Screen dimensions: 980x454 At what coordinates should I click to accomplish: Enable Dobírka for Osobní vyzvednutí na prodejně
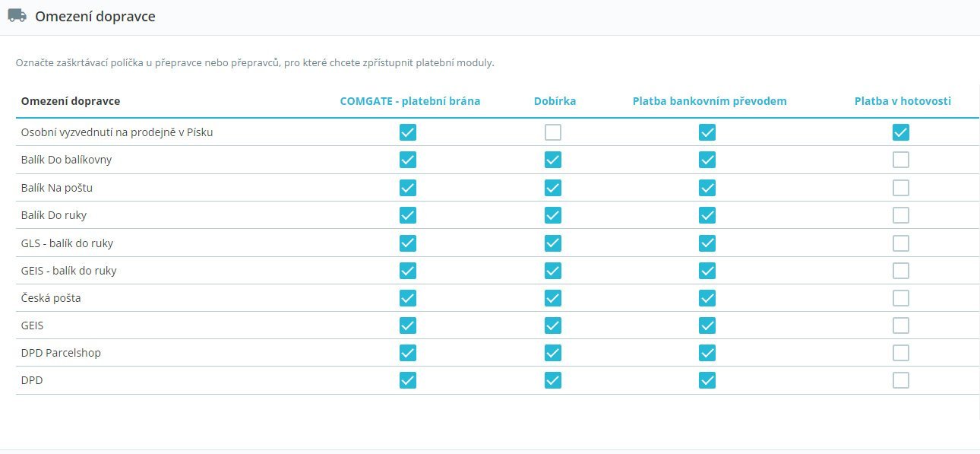click(553, 132)
